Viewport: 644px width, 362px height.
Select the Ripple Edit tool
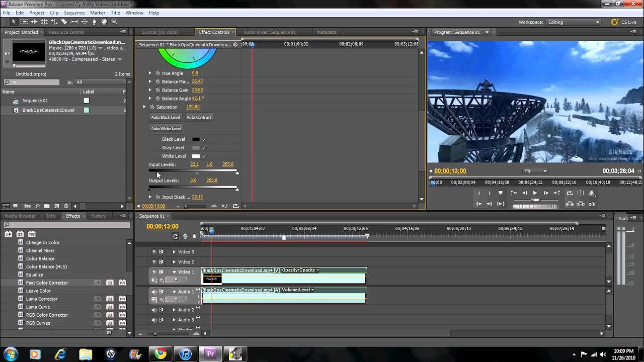(34, 22)
